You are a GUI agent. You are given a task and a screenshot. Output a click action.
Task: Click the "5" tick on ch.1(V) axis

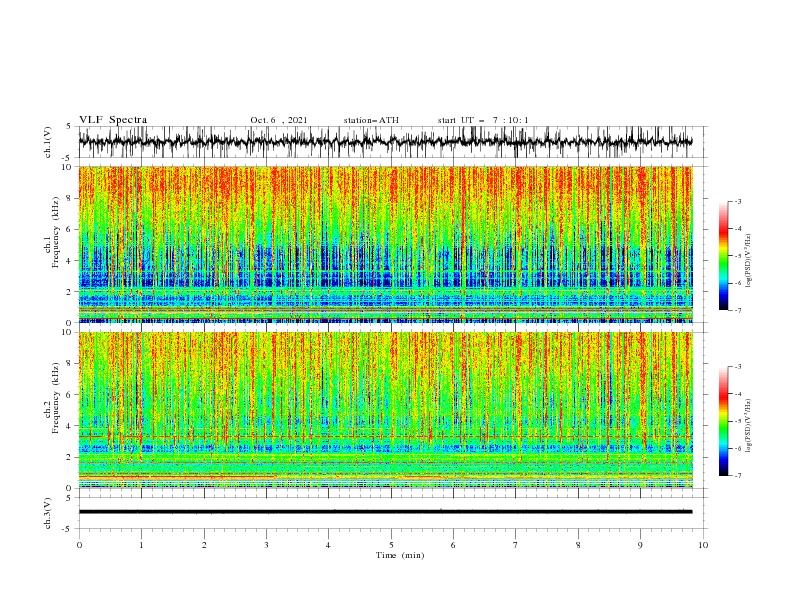pos(68,126)
